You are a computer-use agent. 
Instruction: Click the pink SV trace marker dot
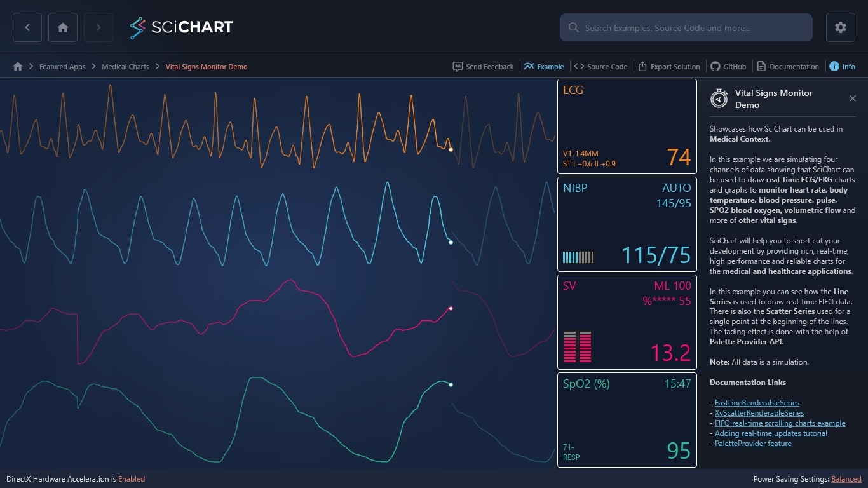[451, 308]
